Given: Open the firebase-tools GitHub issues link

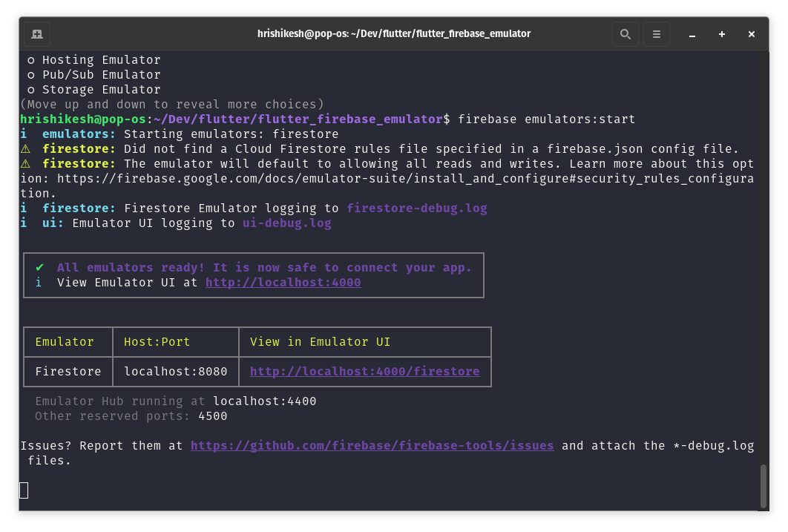Looking at the screenshot, I should (372, 445).
